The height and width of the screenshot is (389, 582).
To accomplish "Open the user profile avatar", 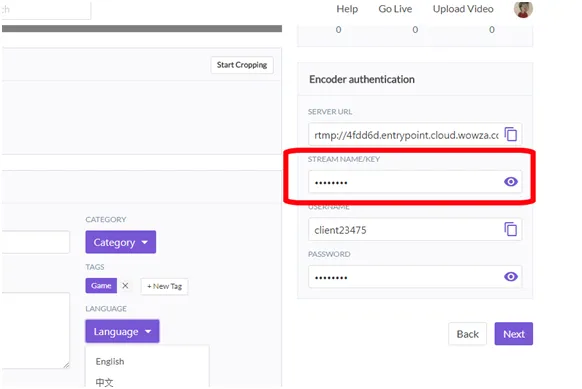I will coord(523,9).
